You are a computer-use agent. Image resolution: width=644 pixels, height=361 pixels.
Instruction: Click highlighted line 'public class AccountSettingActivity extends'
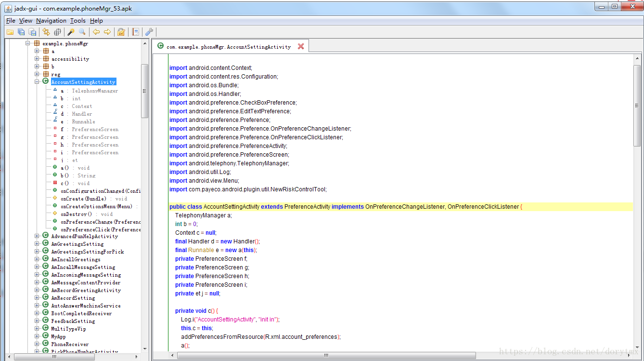pyautogui.click(x=400, y=207)
